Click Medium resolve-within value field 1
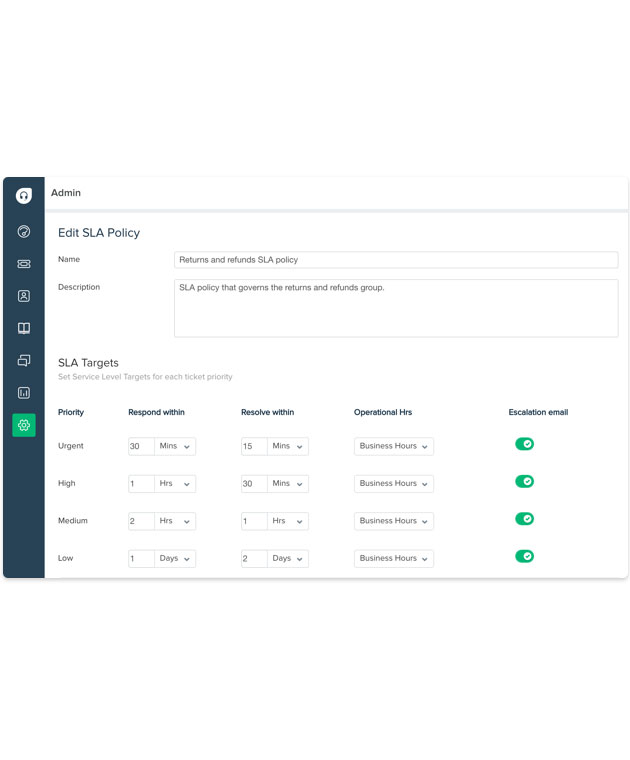This screenshot has height=760, width=630. (x=254, y=521)
